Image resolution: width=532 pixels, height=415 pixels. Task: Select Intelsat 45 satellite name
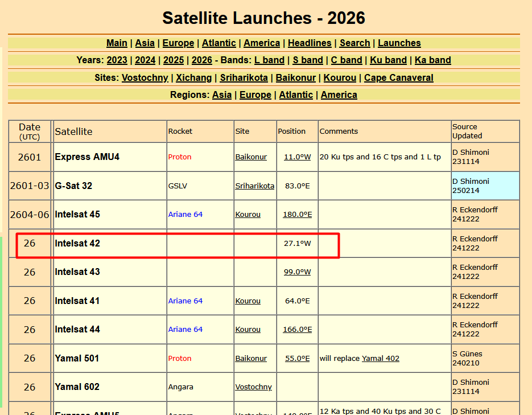point(77,215)
